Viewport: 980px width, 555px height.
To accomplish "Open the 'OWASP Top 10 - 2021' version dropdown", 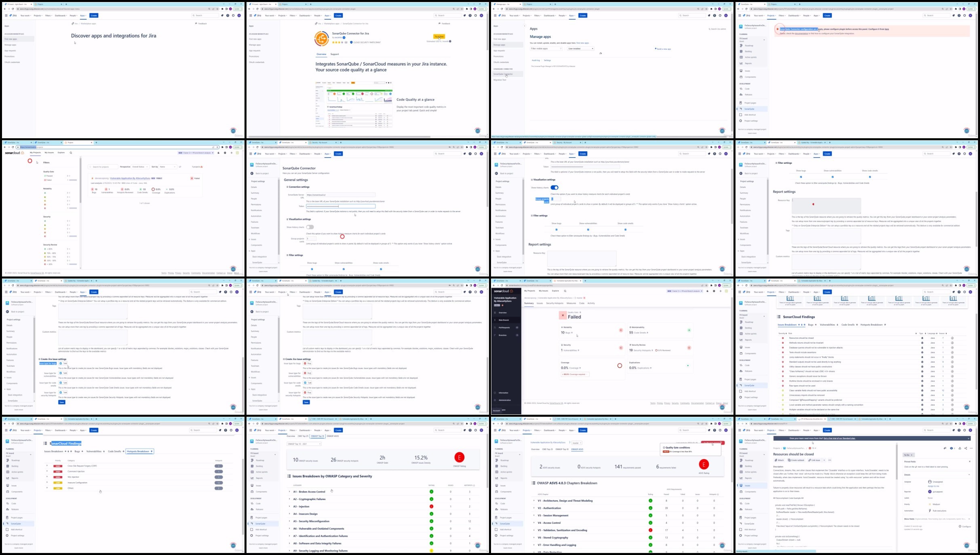I will point(304,444).
